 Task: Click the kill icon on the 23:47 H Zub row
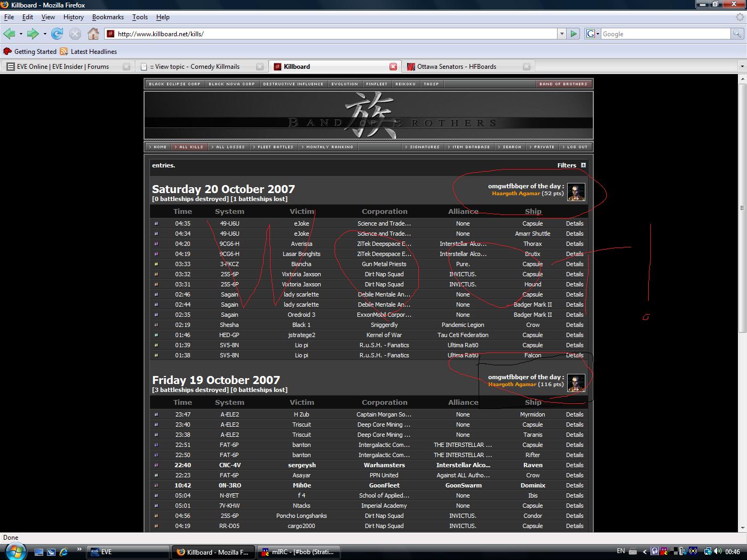(x=156, y=415)
